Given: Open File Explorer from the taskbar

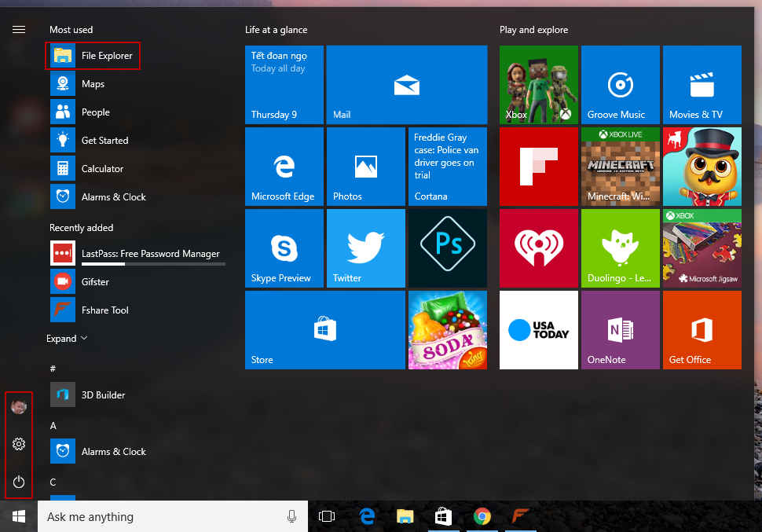Looking at the screenshot, I should click(405, 516).
